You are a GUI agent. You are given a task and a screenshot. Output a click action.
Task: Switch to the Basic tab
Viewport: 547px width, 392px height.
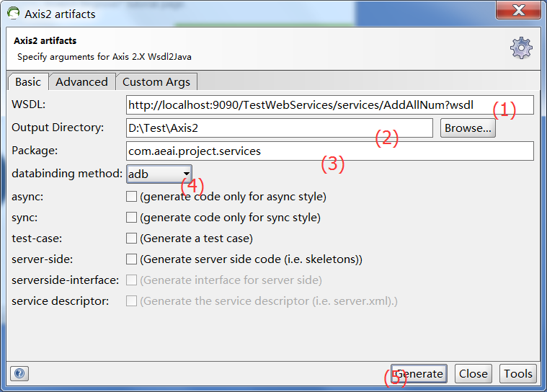(28, 81)
